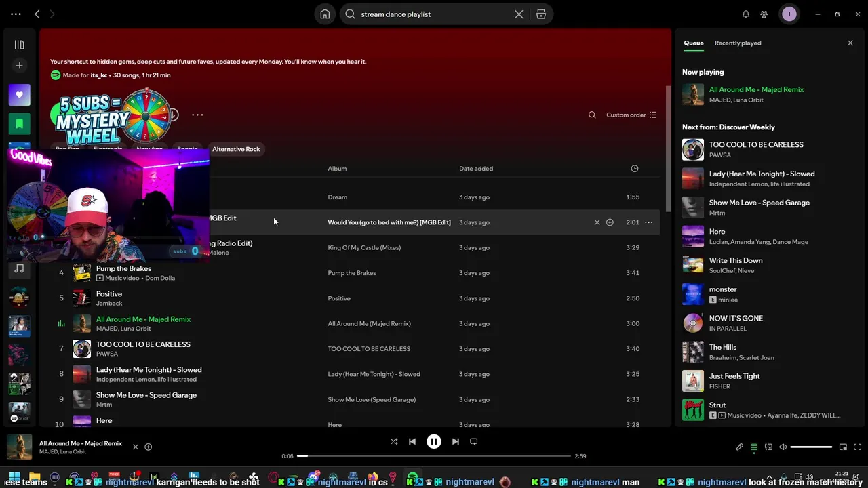This screenshot has height=488, width=868.
Task: Pause the current song
Action: [x=434, y=441]
